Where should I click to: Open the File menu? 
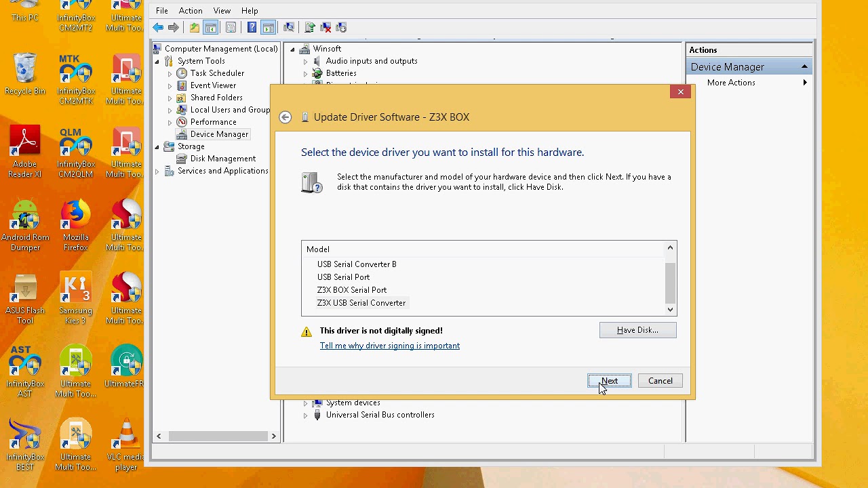162,11
